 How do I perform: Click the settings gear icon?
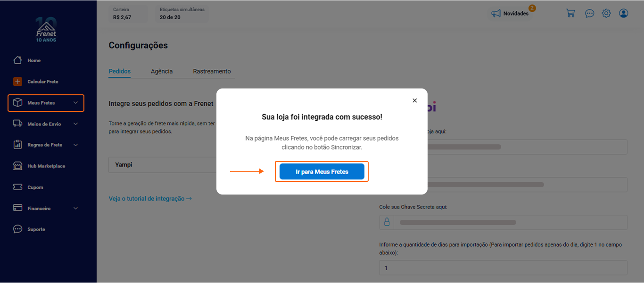tap(606, 13)
